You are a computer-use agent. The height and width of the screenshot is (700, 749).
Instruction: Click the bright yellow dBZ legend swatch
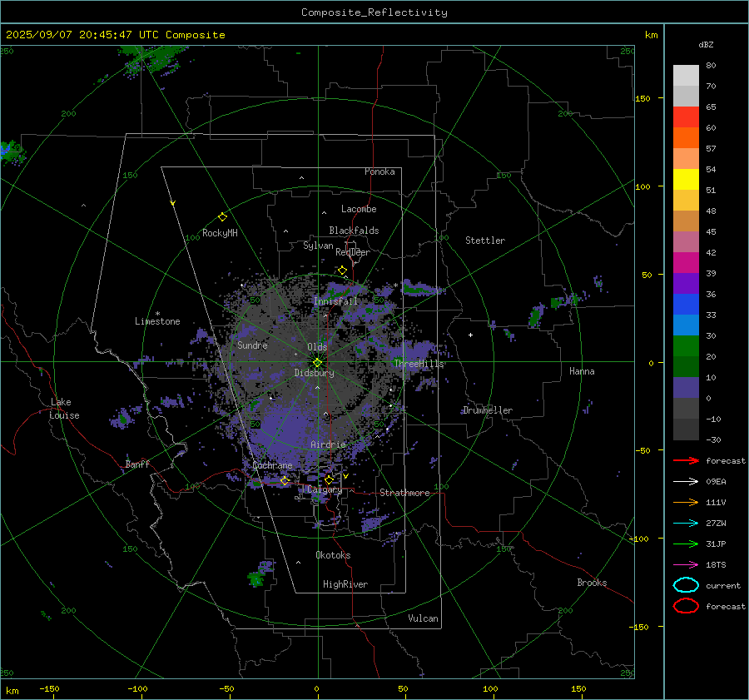tap(686, 179)
